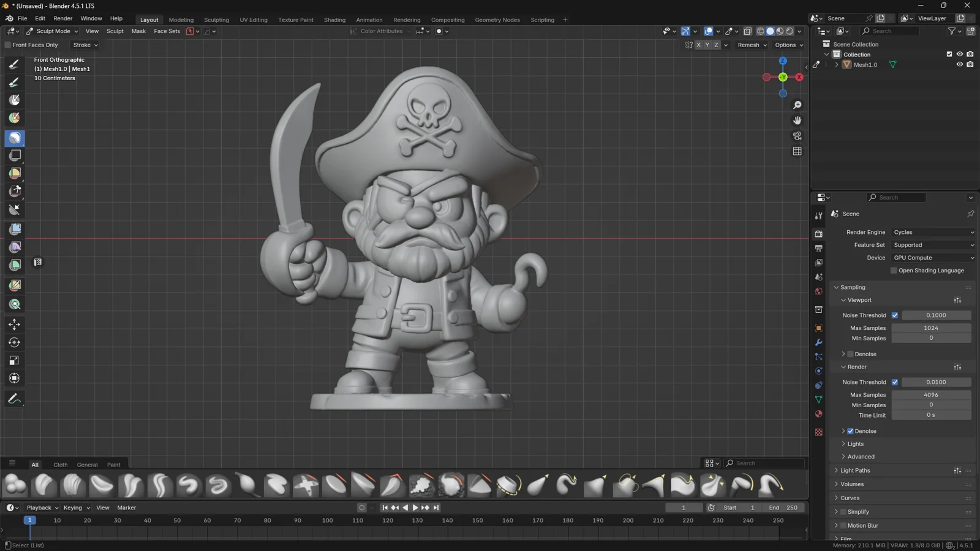Screen dimensions: 980x551
Task: Open the Stroke dropdown
Action: click(85, 45)
